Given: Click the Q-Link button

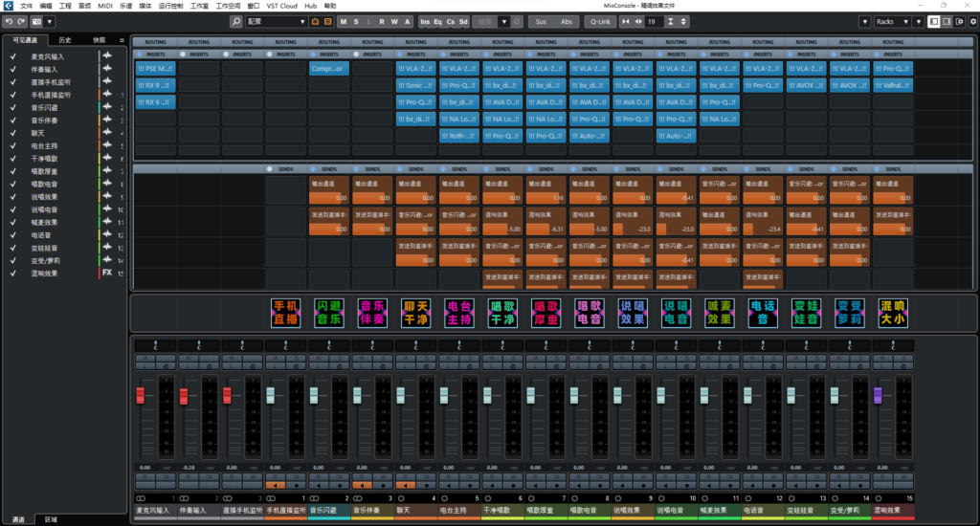Looking at the screenshot, I should point(599,21).
